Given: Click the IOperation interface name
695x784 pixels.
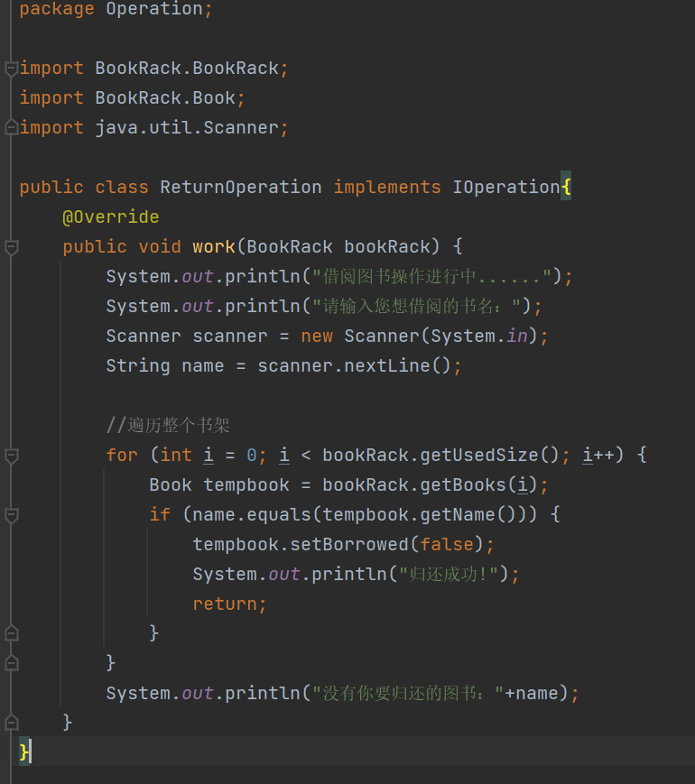Looking at the screenshot, I should 505,188.
